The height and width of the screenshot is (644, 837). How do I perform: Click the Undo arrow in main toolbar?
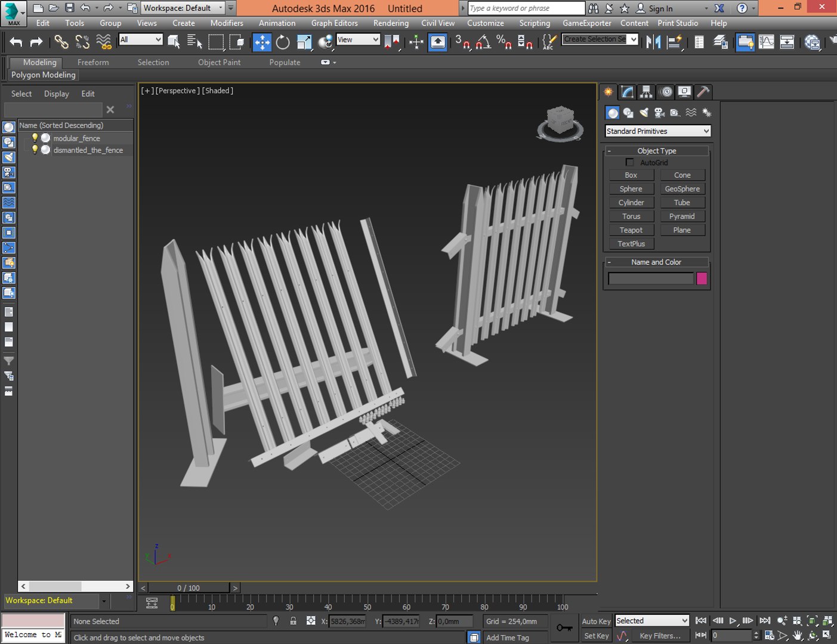(16, 42)
